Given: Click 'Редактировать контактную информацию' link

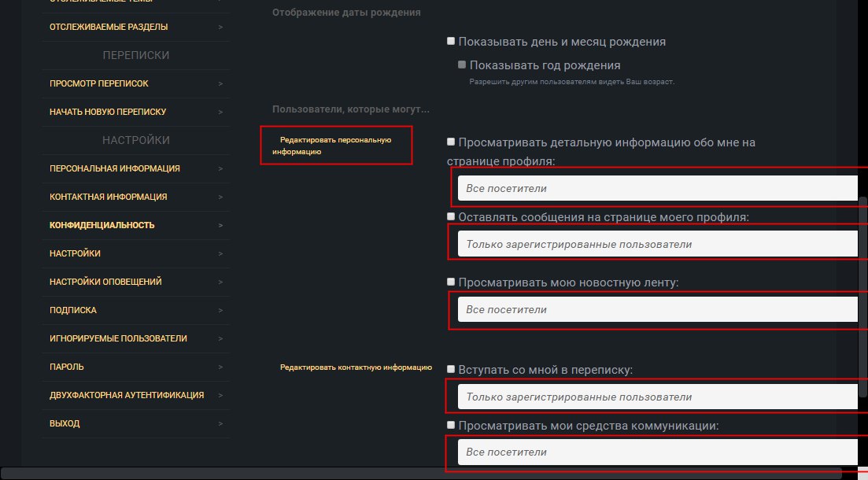Looking at the screenshot, I should [x=356, y=367].
